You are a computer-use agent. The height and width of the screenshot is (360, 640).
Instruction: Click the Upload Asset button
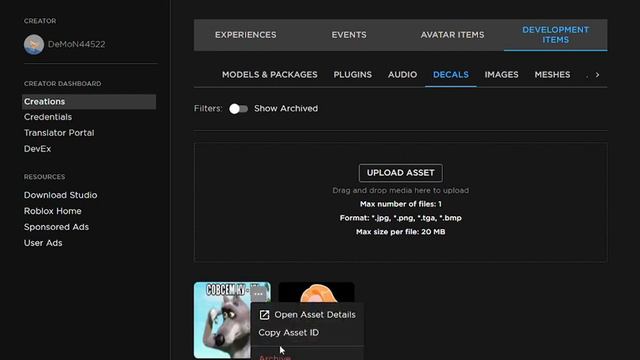[x=400, y=173]
